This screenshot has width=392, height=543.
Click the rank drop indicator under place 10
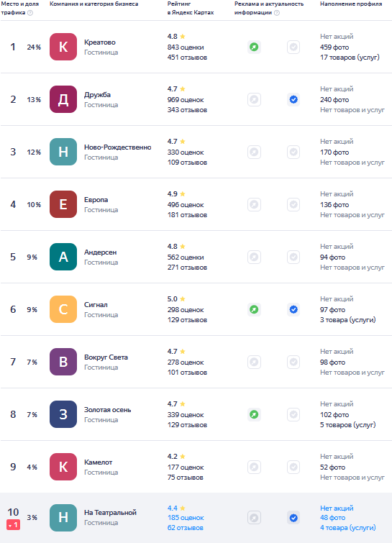click(x=13, y=525)
